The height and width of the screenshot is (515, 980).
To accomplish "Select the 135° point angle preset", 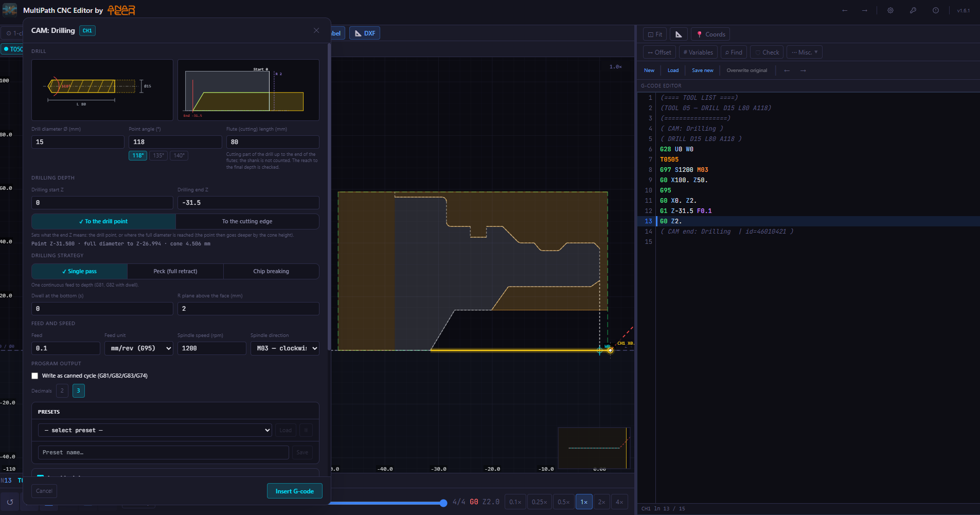I will [x=158, y=155].
